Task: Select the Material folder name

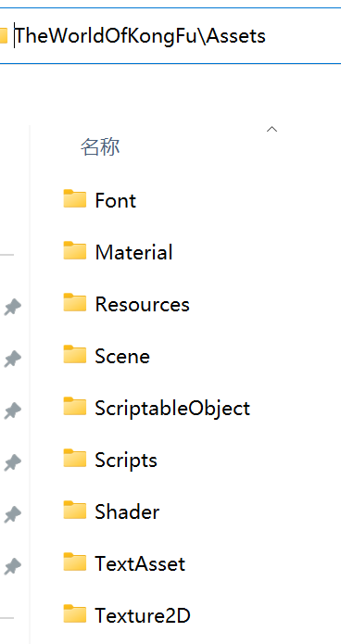Action: [x=133, y=252]
